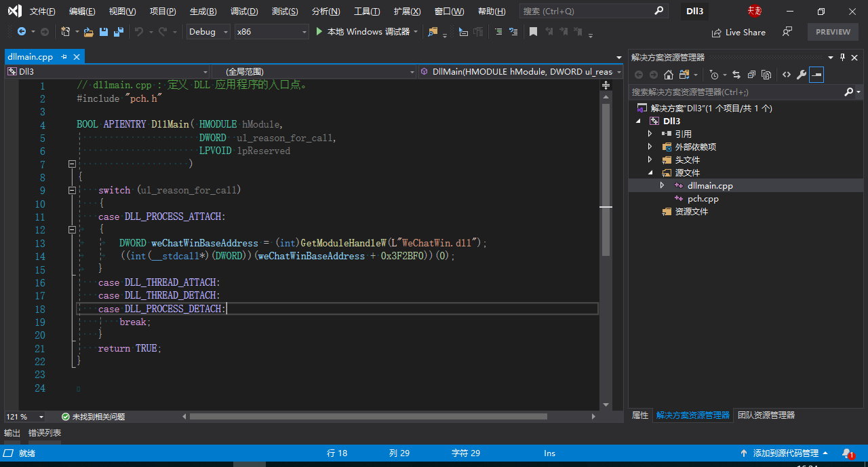Open the x86 platform dropdown
This screenshot has height=467, width=868.
click(x=271, y=32)
